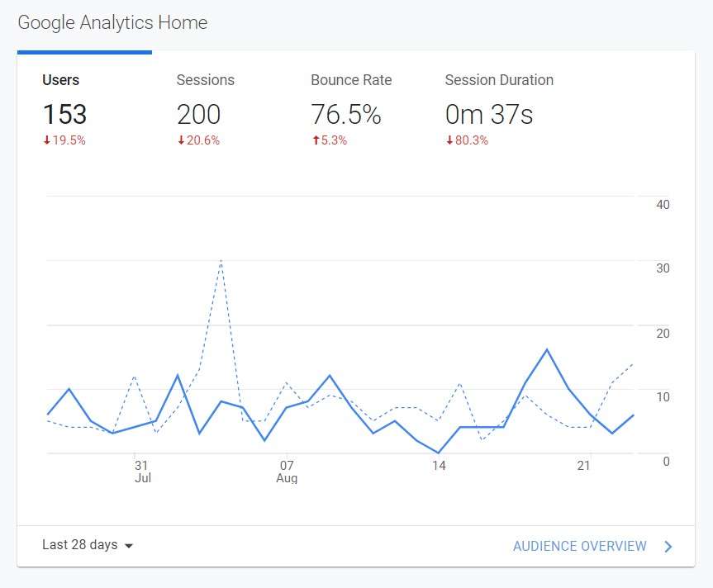Click the 80.3% duration decrease indicator

pos(467,140)
